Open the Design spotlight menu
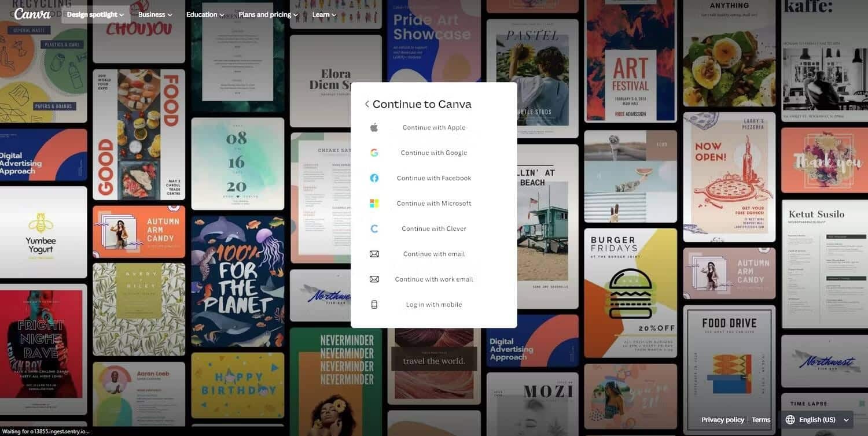Image resolution: width=868 pixels, height=436 pixels. click(95, 14)
